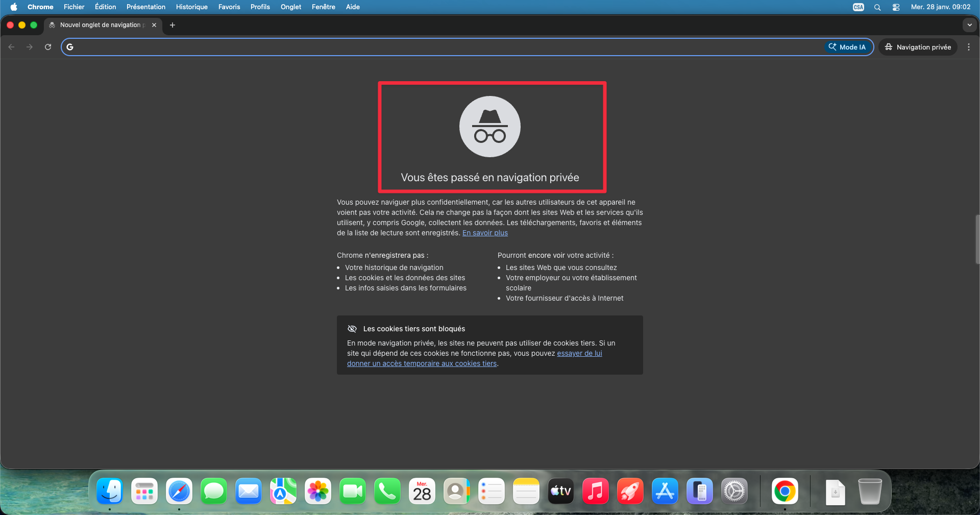
Task: Activate the Mode IA button
Action: pos(847,47)
